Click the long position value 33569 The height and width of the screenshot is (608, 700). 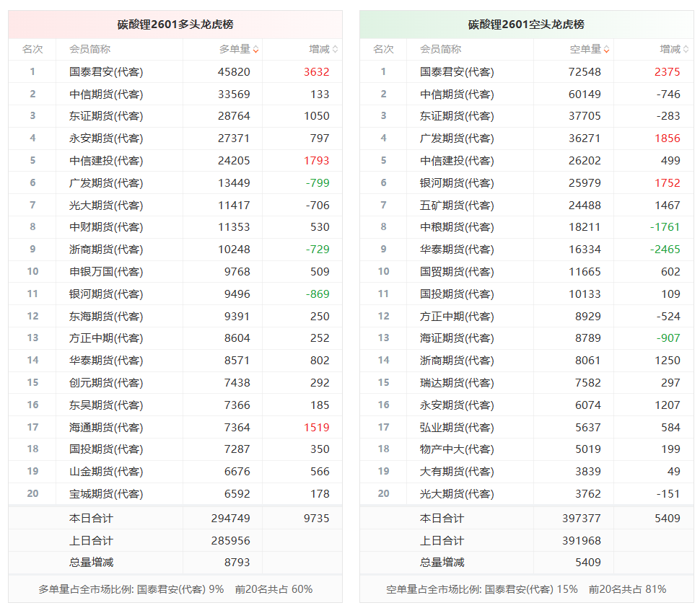(234, 94)
